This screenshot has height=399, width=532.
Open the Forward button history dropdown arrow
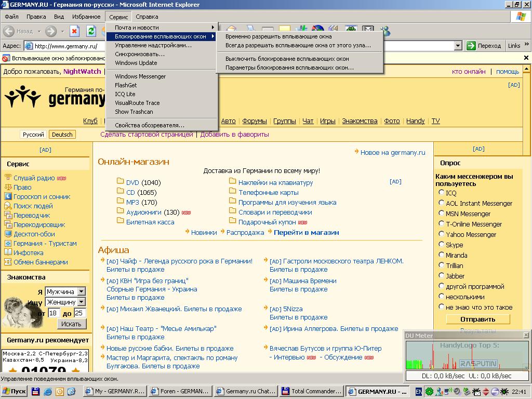(62, 32)
